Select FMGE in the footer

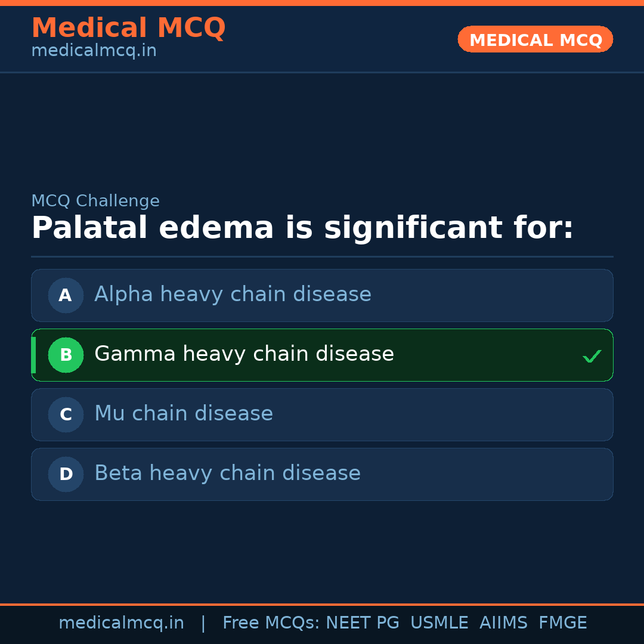pos(562,623)
